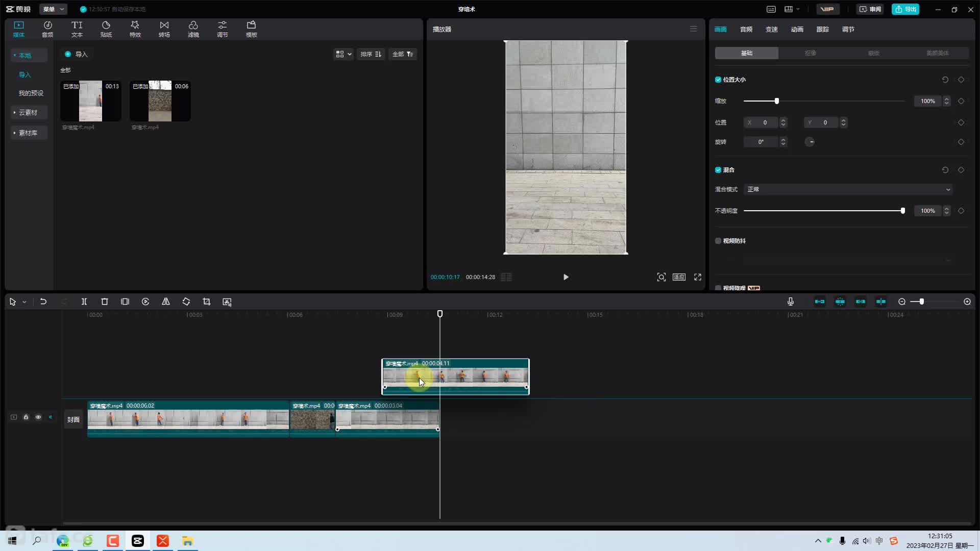Open the 特效 (Effects) panel

pos(135,29)
